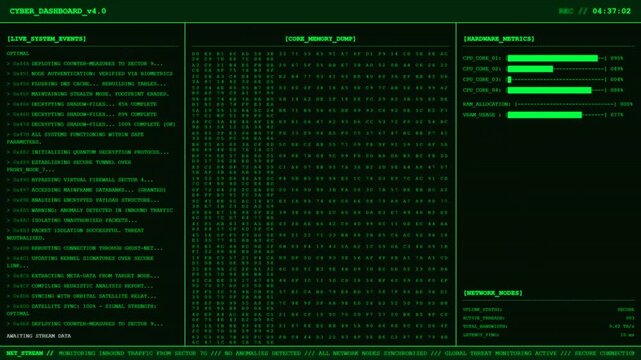The height and width of the screenshot is (360, 641).
Task: Click the NET_STREAM // ticker label
Action: 30,353
